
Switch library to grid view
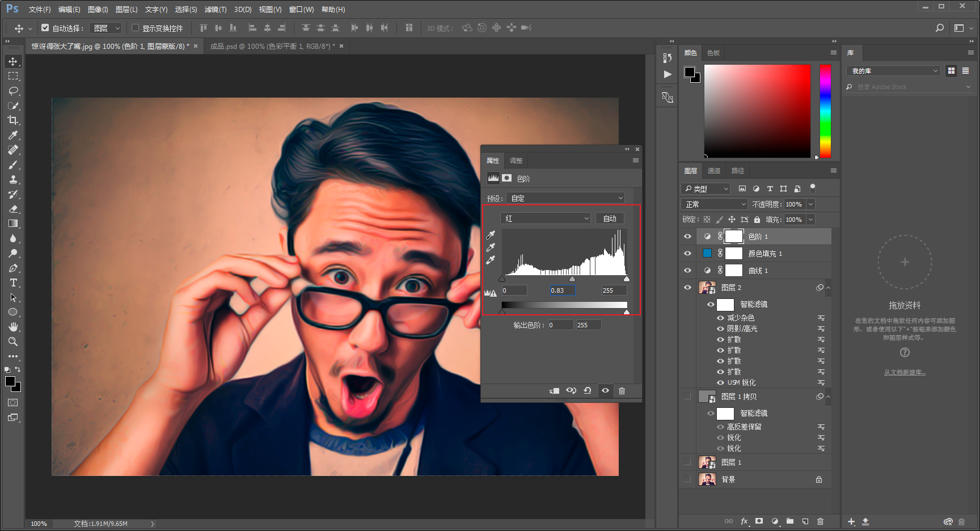click(951, 71)
